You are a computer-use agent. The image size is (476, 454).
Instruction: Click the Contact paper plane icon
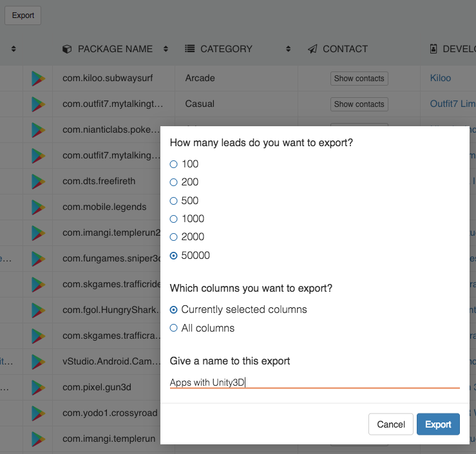pyautogui.click(x=312, y=49)
